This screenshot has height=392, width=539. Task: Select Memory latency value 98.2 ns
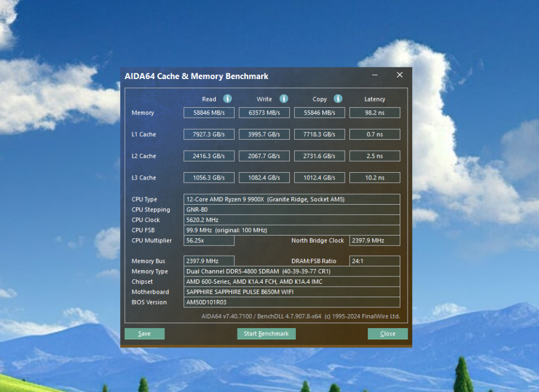374,113
